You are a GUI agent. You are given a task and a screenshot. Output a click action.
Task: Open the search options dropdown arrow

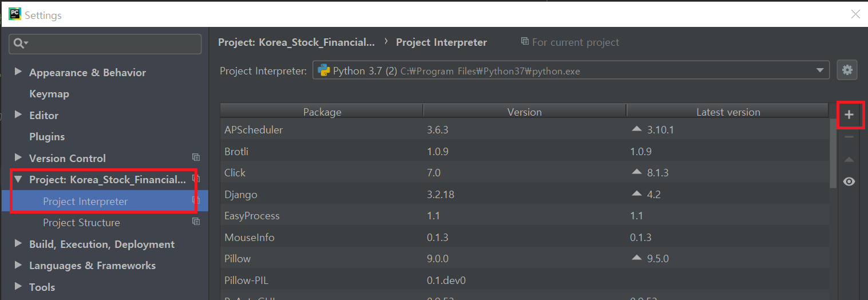pos(26,44)
